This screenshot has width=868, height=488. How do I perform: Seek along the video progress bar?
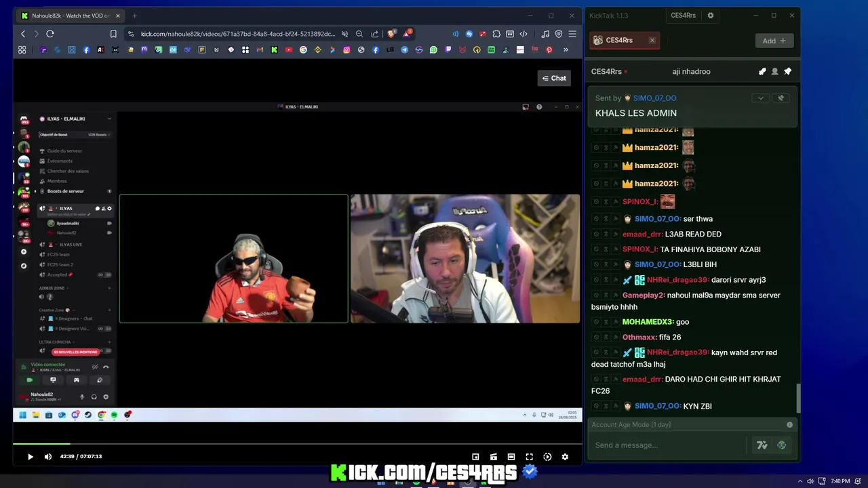(x=297, y=444)
